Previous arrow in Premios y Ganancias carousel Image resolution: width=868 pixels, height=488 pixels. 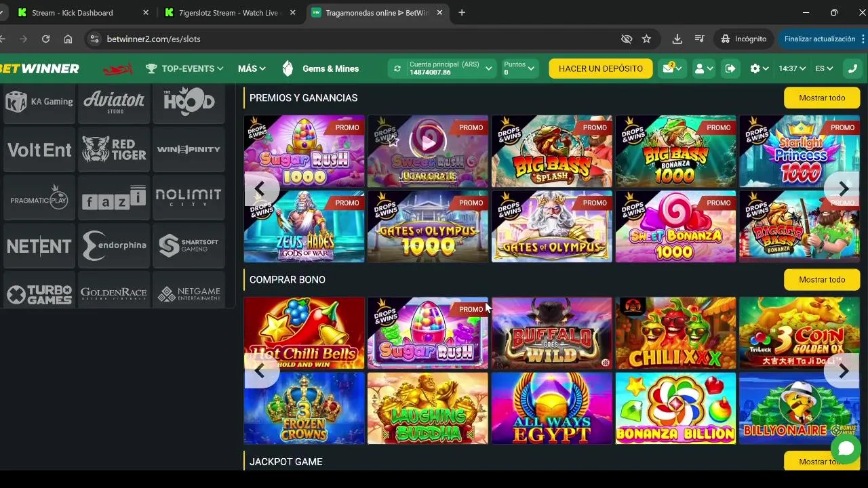(x=259, y=188)
